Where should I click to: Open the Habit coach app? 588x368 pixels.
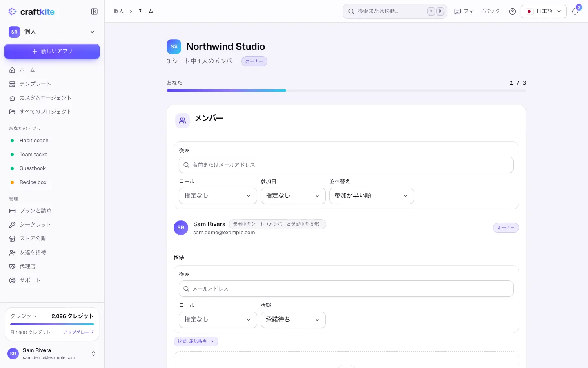click(x=52, y=140)
